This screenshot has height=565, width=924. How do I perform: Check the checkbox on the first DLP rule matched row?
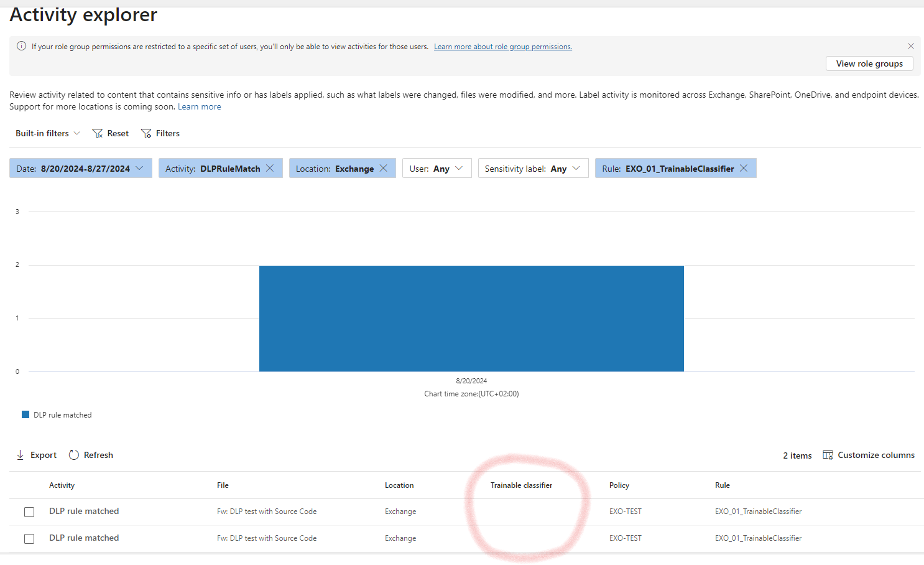tap(29, 511)
